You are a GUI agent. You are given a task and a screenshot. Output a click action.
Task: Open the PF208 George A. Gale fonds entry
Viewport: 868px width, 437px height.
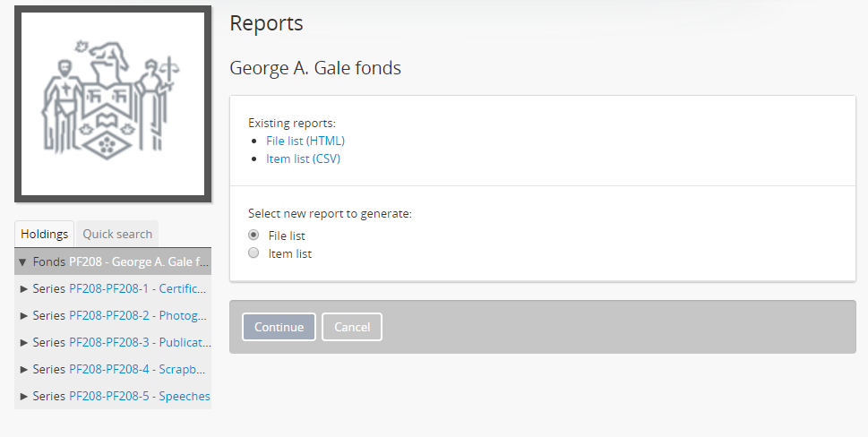139,262
